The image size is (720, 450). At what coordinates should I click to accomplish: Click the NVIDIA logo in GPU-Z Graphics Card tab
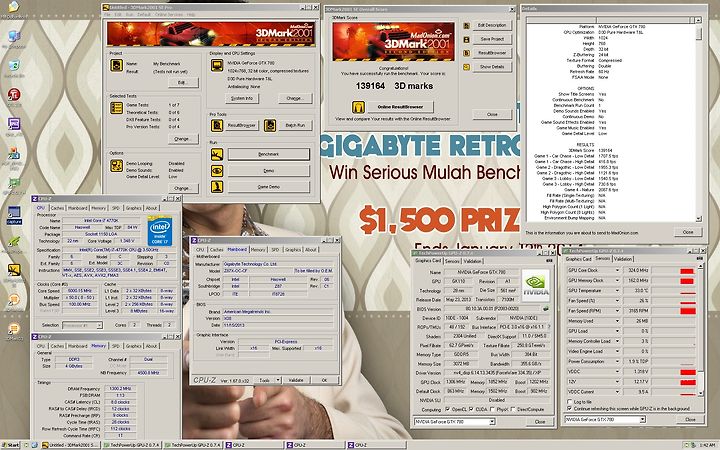pos(535,285)
